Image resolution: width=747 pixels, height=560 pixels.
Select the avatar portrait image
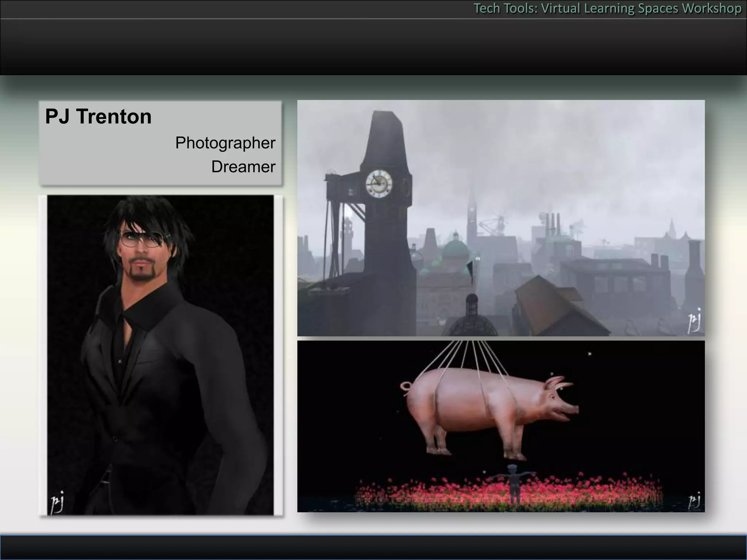coord(160,355)
